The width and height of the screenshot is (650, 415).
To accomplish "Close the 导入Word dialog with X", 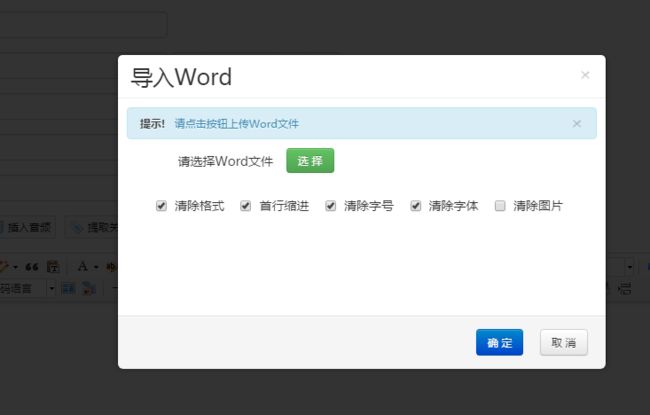I will [x=585, y=75].
